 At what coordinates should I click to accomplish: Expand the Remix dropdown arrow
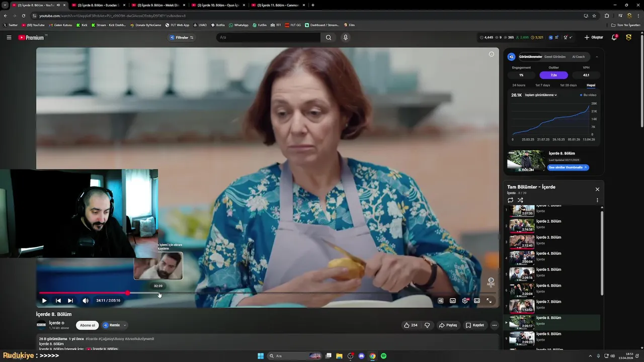[125, 325]
